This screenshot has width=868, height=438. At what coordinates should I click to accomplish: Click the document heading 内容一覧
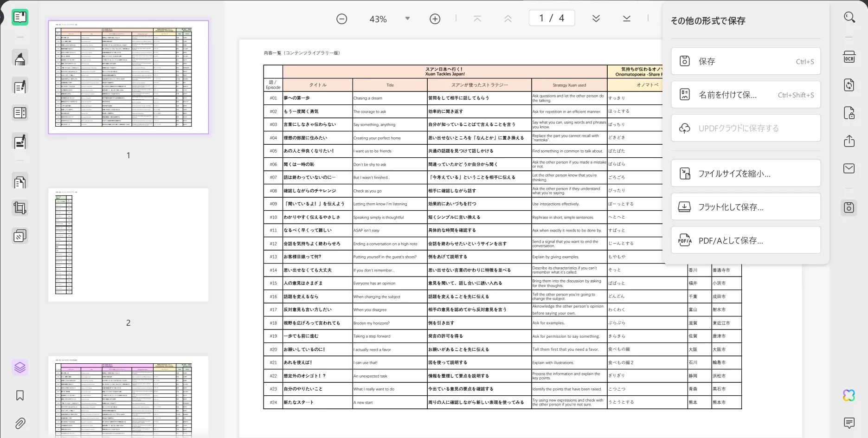(x=302, y=53)
